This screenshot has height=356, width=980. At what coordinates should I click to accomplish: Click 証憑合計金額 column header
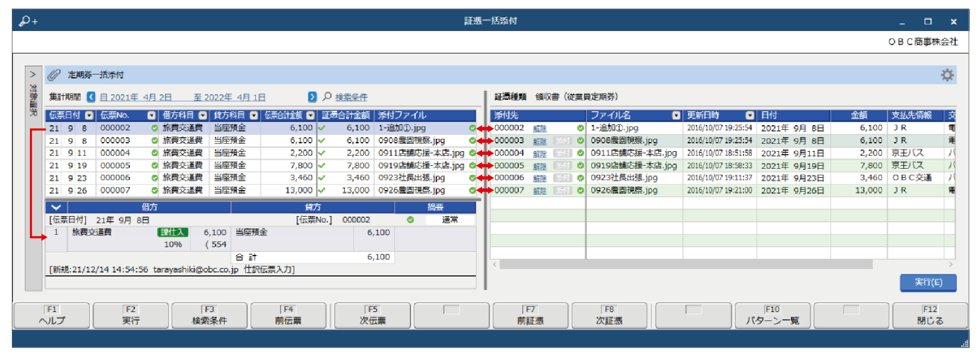tap(345, 115)
